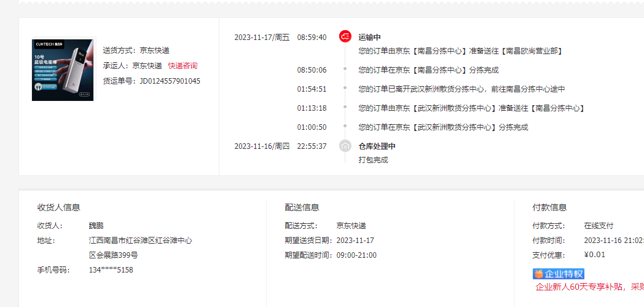Select phone number 134****5158
The width and height of the screenshot is (644, 307).
coord(111,270)
